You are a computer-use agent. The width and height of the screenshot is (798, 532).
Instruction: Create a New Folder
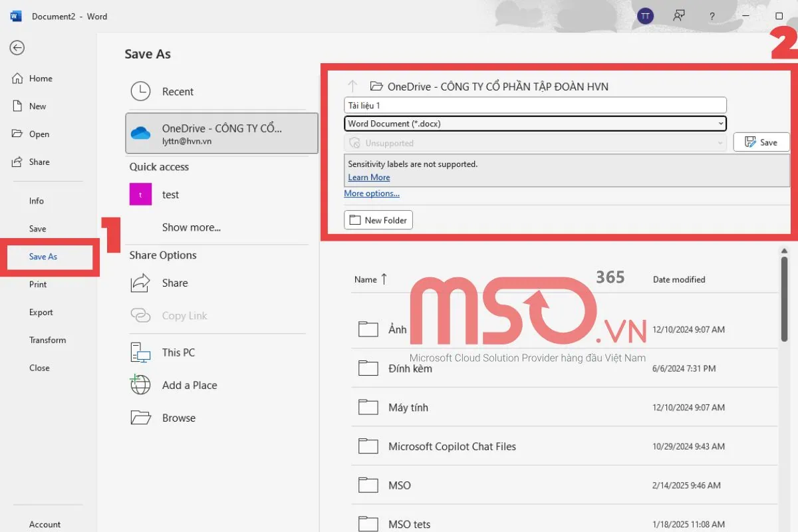coord(378,219)
